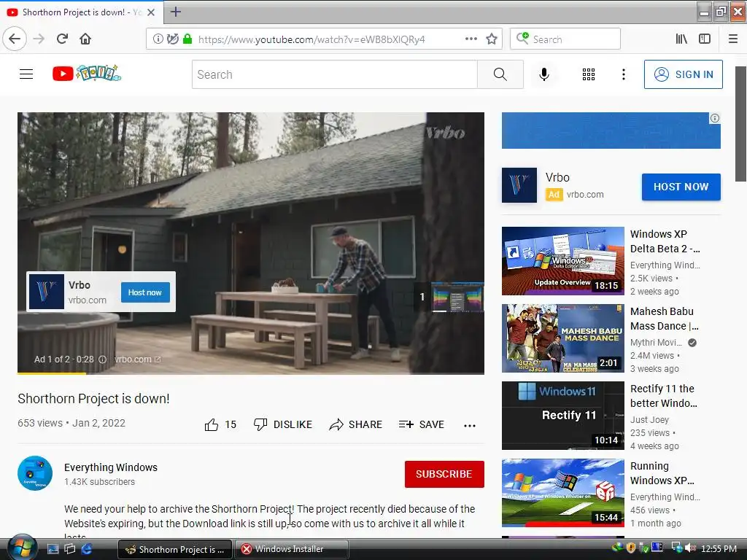Click the tracking protection shield icon
The height and width of the screenshot is (560, 747).
click(172, 39)
